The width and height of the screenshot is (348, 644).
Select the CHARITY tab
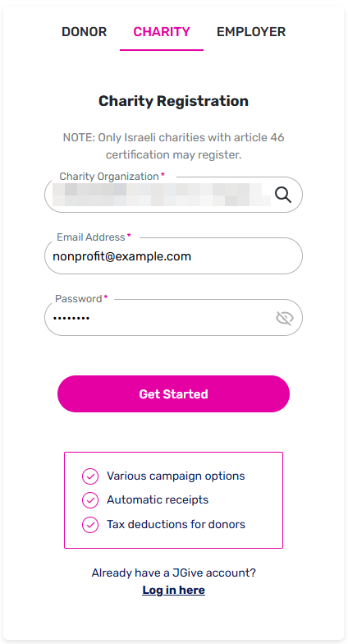coord(162,31)
